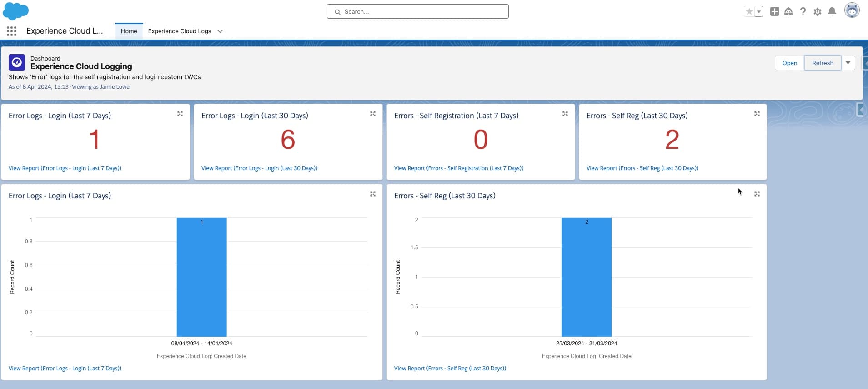The width and height of the screenshot is (868, 389).
Task: Click the '25/03/2024 - 31/03/2024' axis label
Action: (x=587, y=344)
